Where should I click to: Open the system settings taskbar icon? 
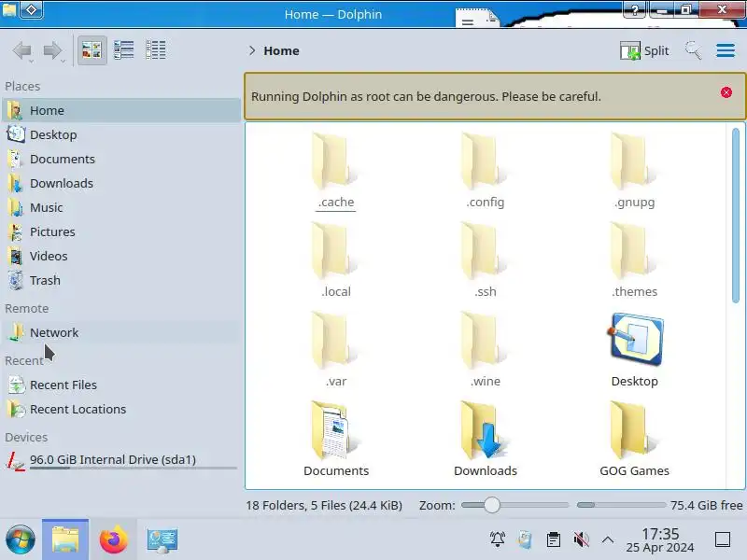[x=162, y=540]
